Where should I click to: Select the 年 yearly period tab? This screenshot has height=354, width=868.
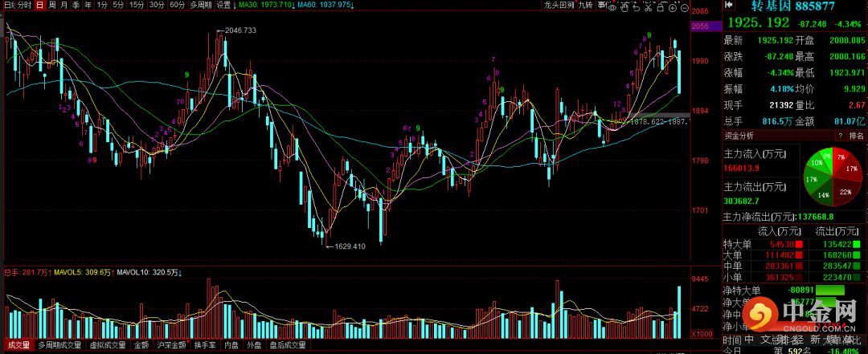(88, 5)
